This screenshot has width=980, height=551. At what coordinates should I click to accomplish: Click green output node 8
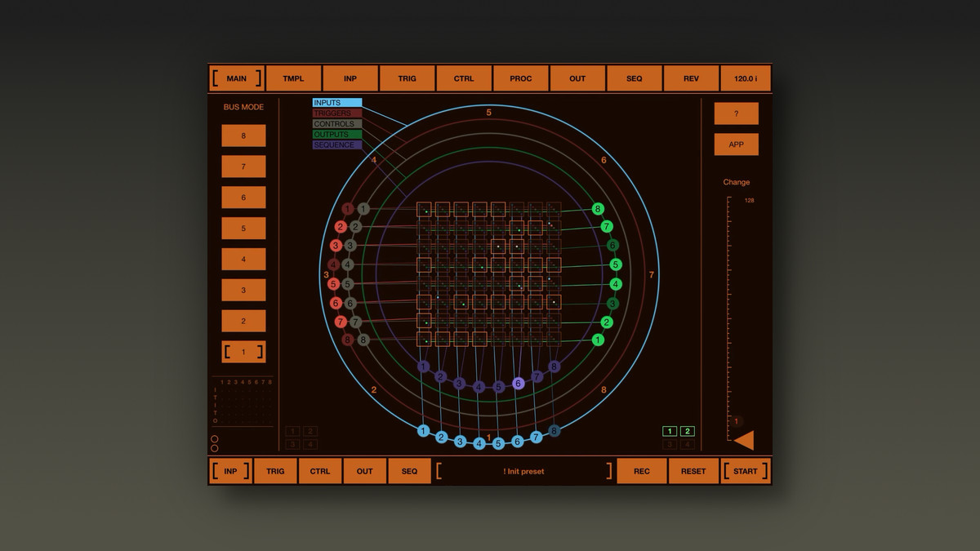[x=598, y=209]
